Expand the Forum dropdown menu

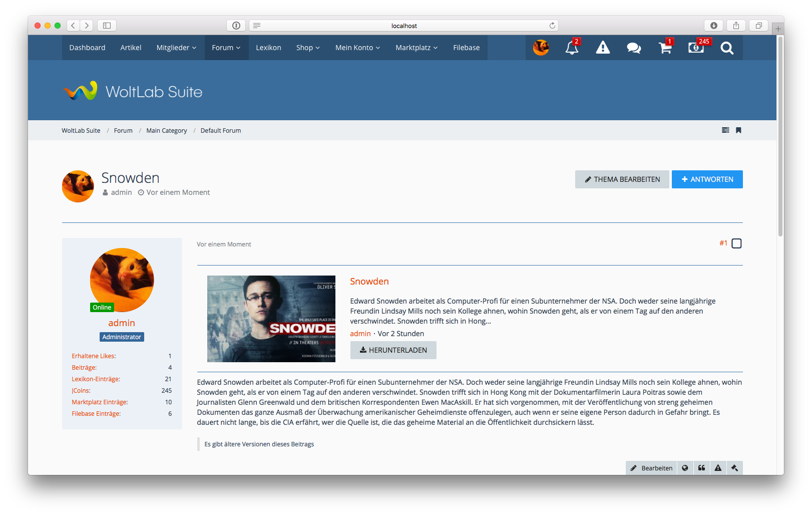click(226, 48)
